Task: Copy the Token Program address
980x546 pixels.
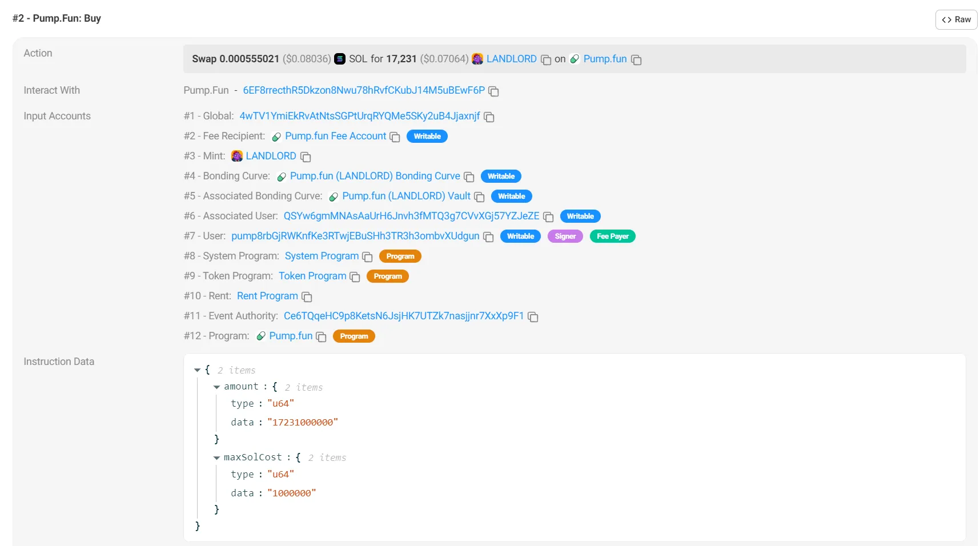Action: [355, 277]
